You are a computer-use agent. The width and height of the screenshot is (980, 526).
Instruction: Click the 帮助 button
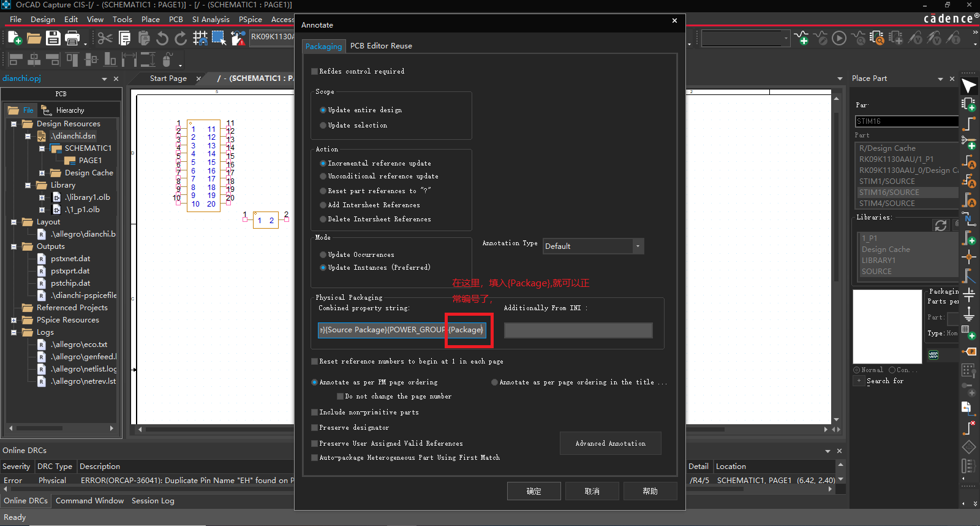tap(650, 491)
